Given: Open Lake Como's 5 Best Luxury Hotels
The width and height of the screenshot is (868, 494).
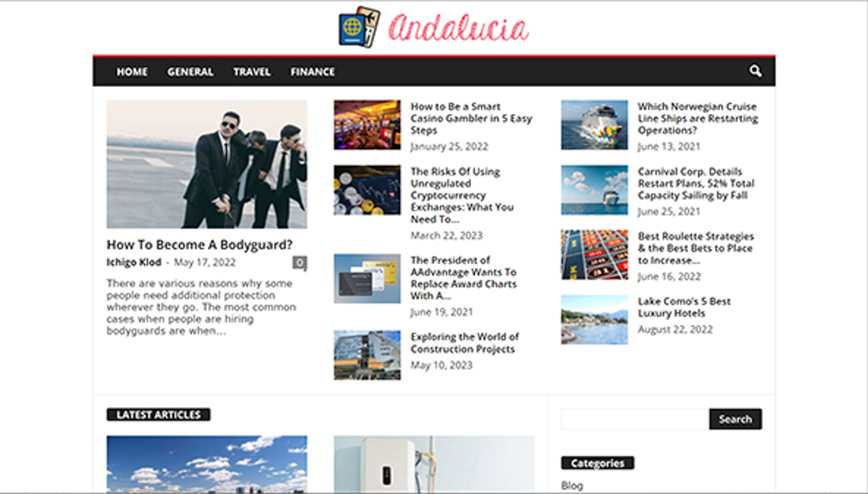Looking at the screenshot, I should pyautogui.click(x=684, y=307).
